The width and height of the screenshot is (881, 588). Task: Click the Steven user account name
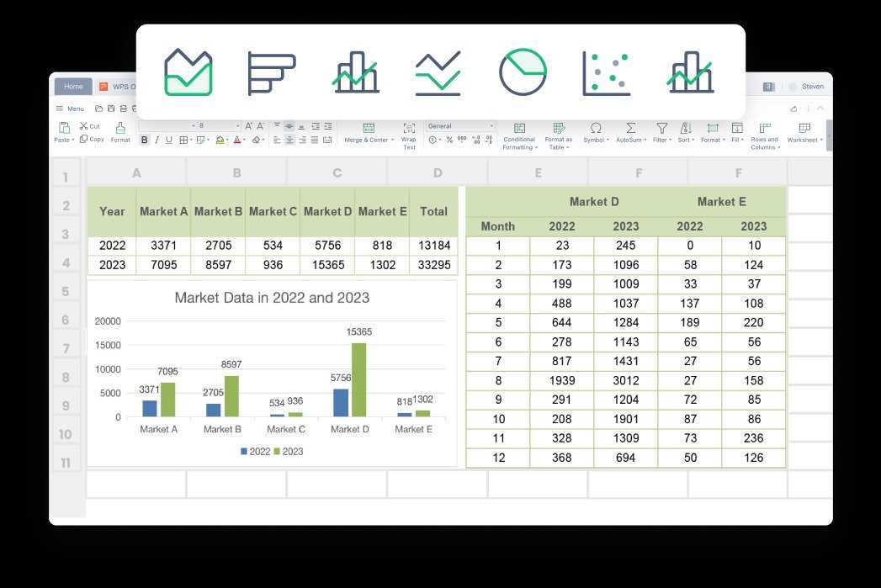pyautogui.click(x=812, y=87)
